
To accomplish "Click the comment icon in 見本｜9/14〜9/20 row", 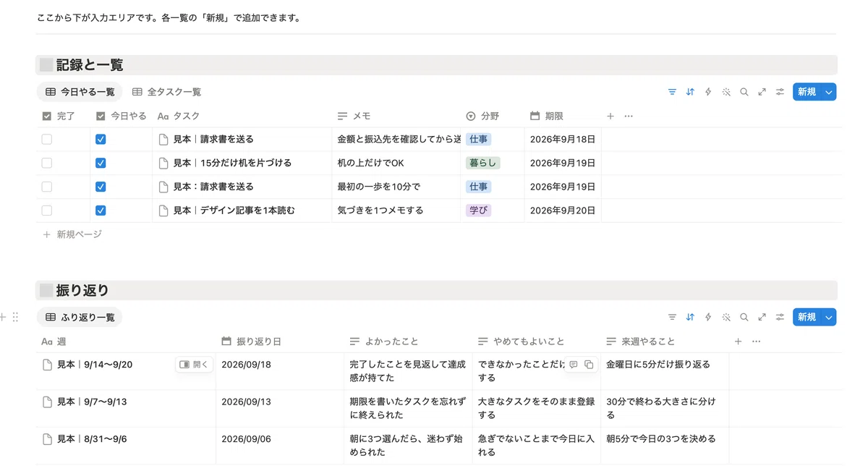I will point(574,365).
